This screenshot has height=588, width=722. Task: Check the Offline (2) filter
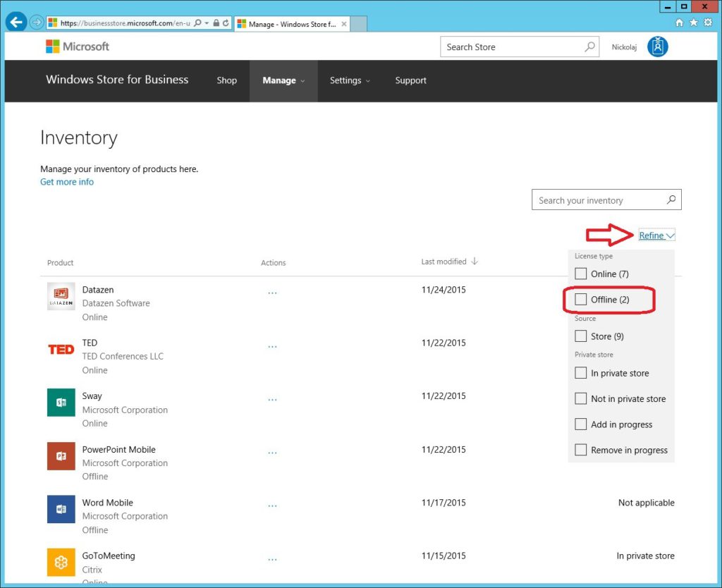pos(581,300)
